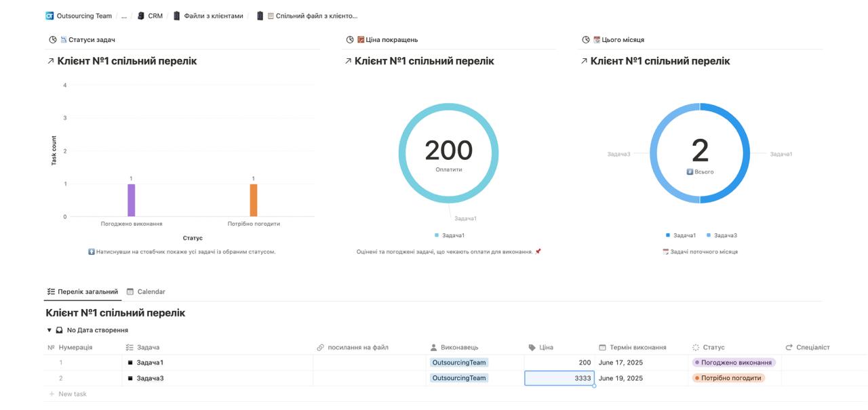The height and width of the screenshot is (410, 868).
Task: Toggle Задача3 legend item in month chart
Action: pos(722,236)
